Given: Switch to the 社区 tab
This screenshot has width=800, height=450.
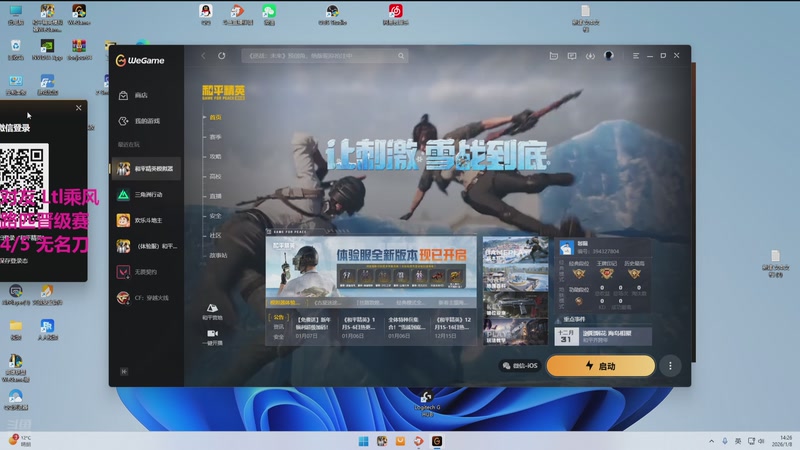Looking at the screenshot, I should point(215,235).
